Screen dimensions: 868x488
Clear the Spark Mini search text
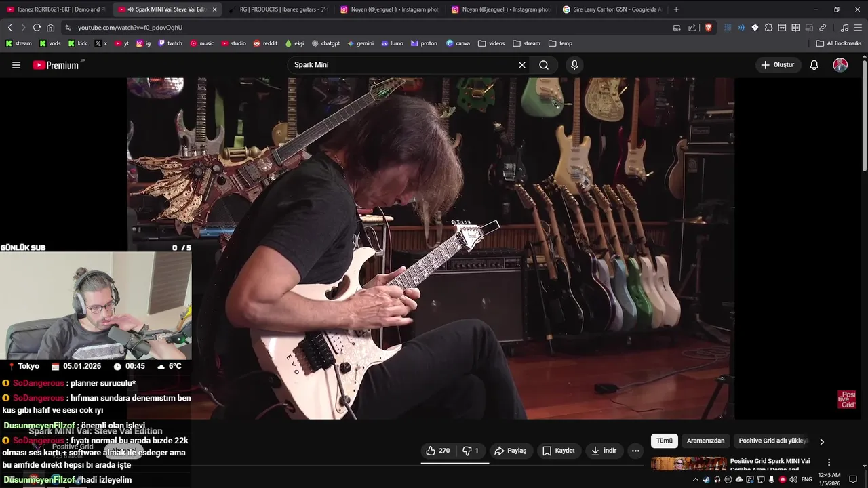coord(522,65)
